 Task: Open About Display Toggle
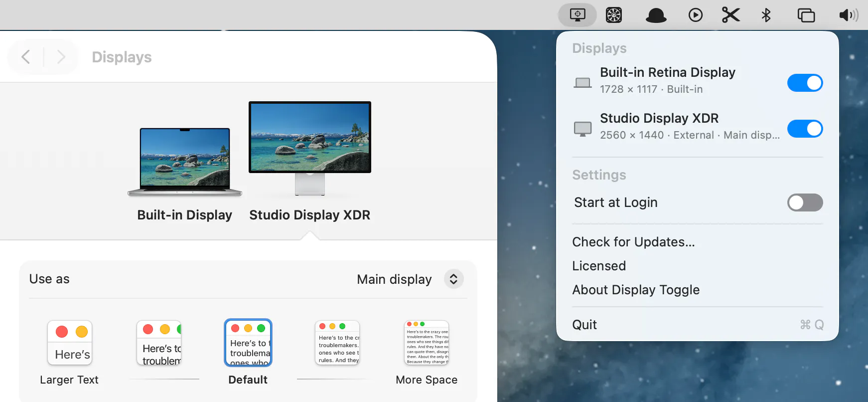click(x=636, y=290)
